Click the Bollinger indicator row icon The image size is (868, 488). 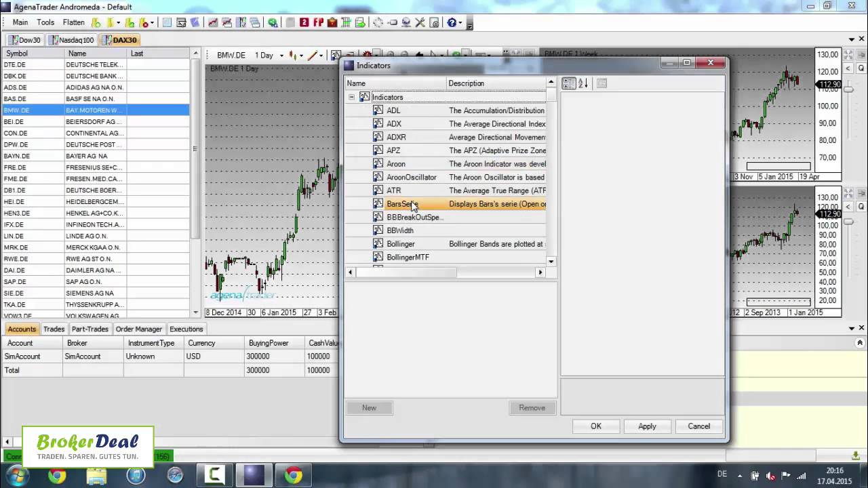click(x=378, y=244)
